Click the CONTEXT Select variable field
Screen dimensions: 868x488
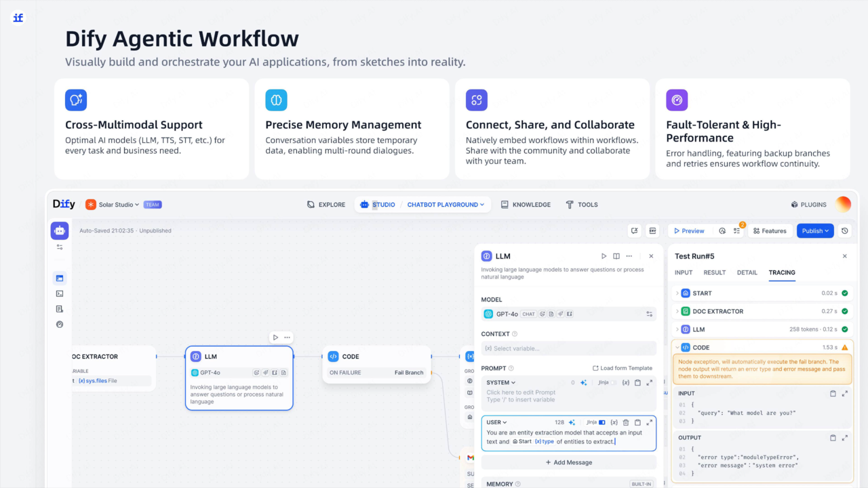569,348
